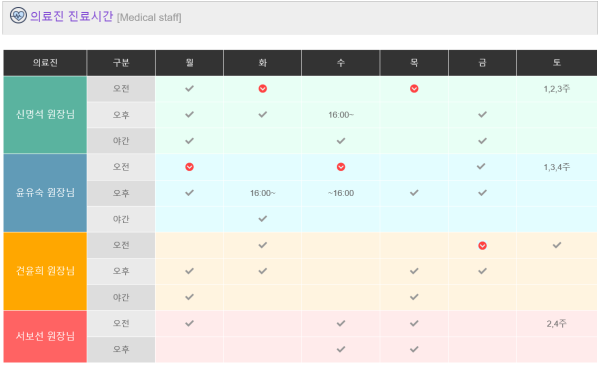Click the 의료진 column header
This screenshot has width=600, height=366.
(x=45, y=63)
